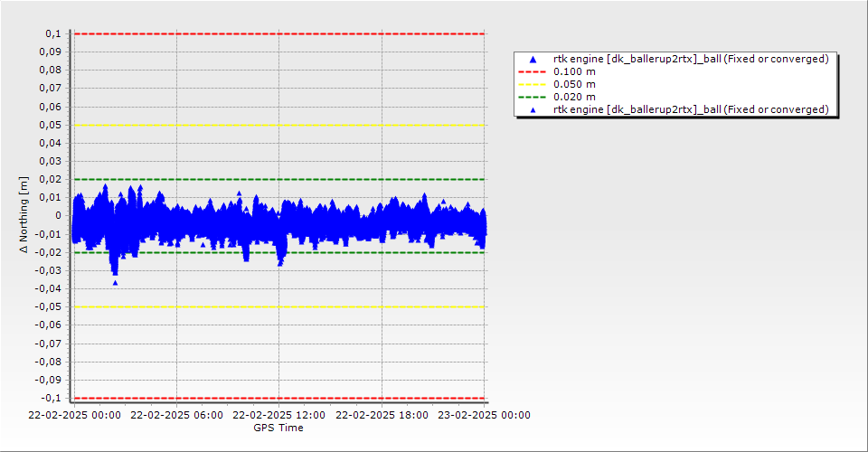The height and width of the screenshot is (452, 868).
Task: Click the 'GPS Time' x-axis title
Action: pos(278,428)
